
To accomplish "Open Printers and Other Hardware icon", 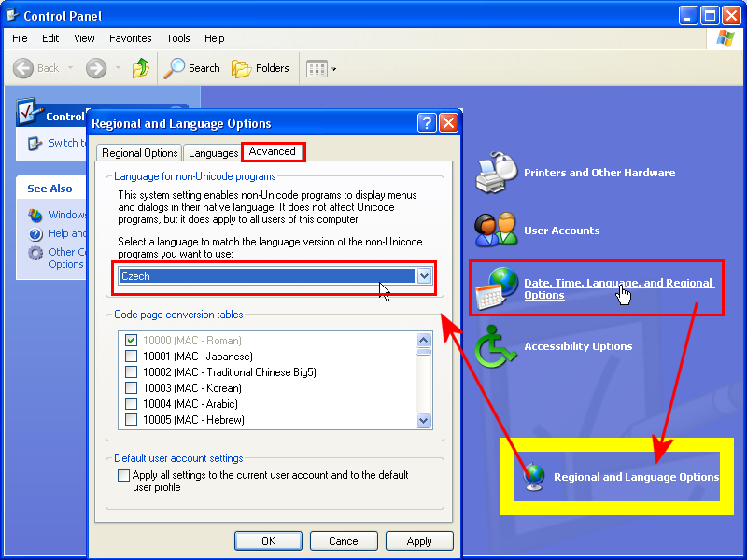I will point(497,173).
